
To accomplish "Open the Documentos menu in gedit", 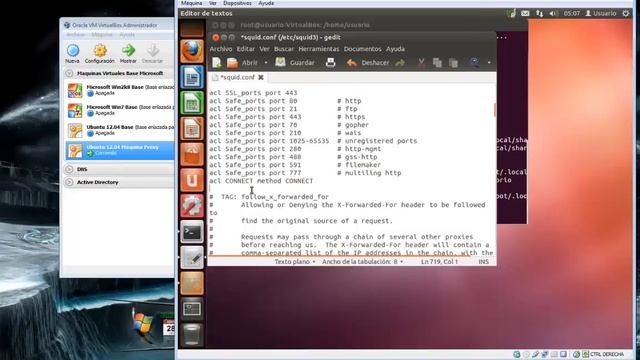I will 362,49.
